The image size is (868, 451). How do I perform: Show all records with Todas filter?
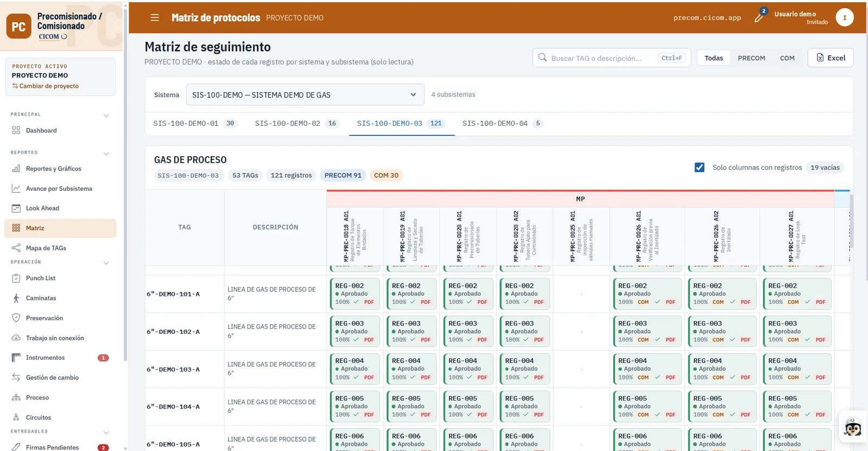pos(713,58)
